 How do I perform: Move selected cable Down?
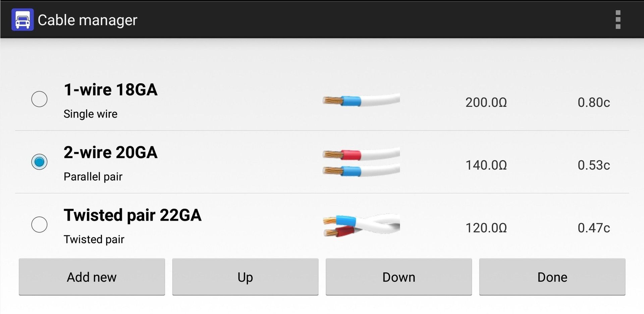pyautogui.click(x=398, y=277)
